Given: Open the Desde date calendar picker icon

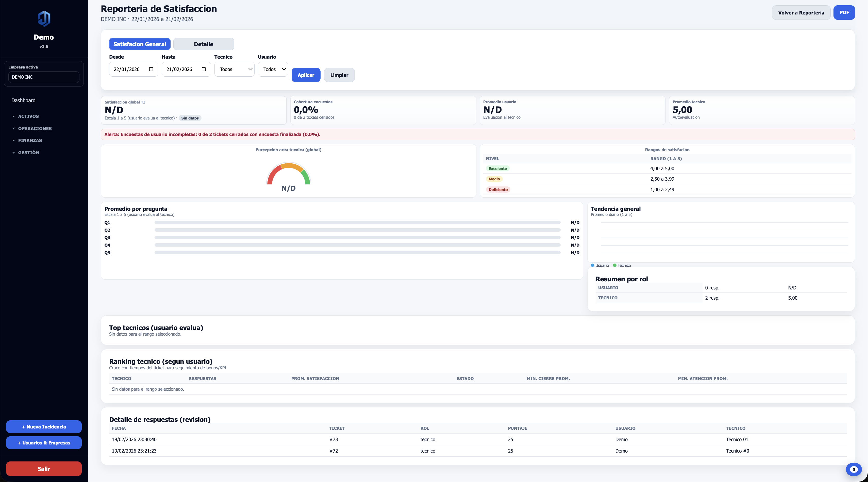Looking at the screenshot, I should (151, 69).
